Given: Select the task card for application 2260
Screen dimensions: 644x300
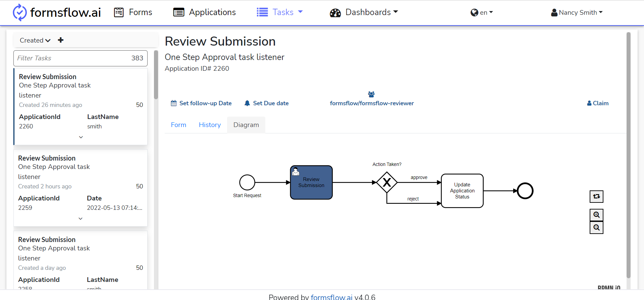Looking at the screenshot, I should pos(80,107).
